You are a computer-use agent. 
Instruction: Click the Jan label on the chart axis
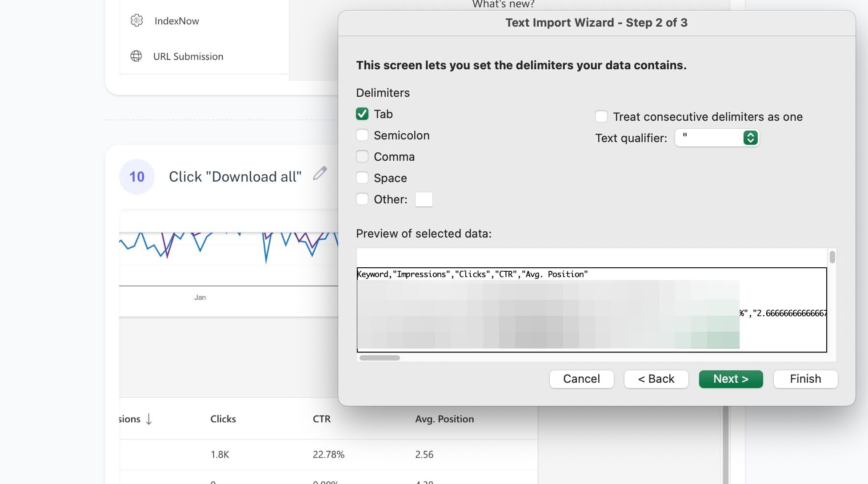(x=200, y=298)
